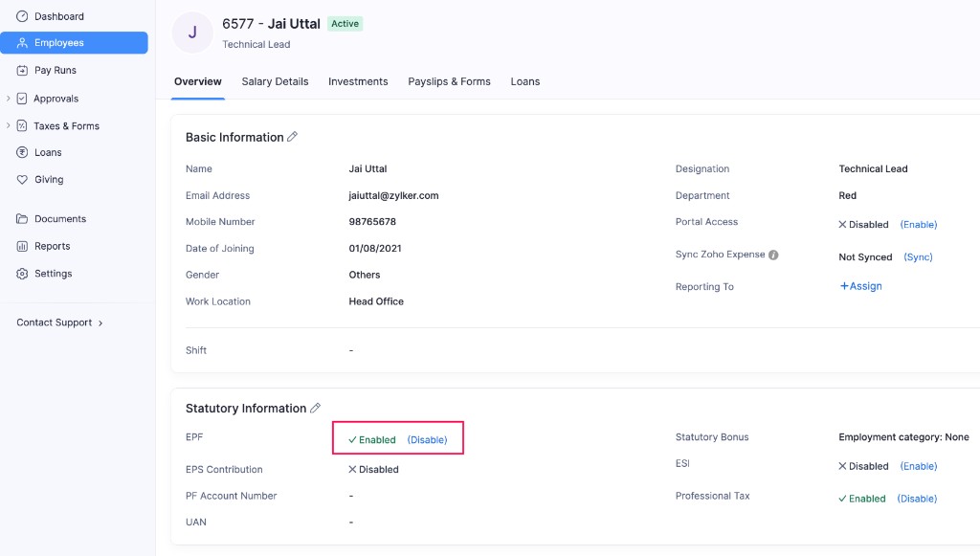Click the Taxes & Forms percent icon
This screenshot has height=556, width=980.
22,125
